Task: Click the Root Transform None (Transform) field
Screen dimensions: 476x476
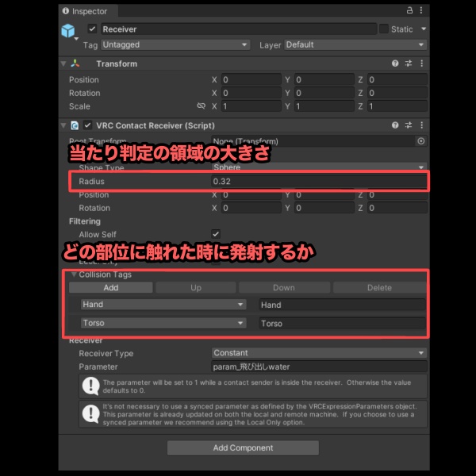Action: [313, 141]
